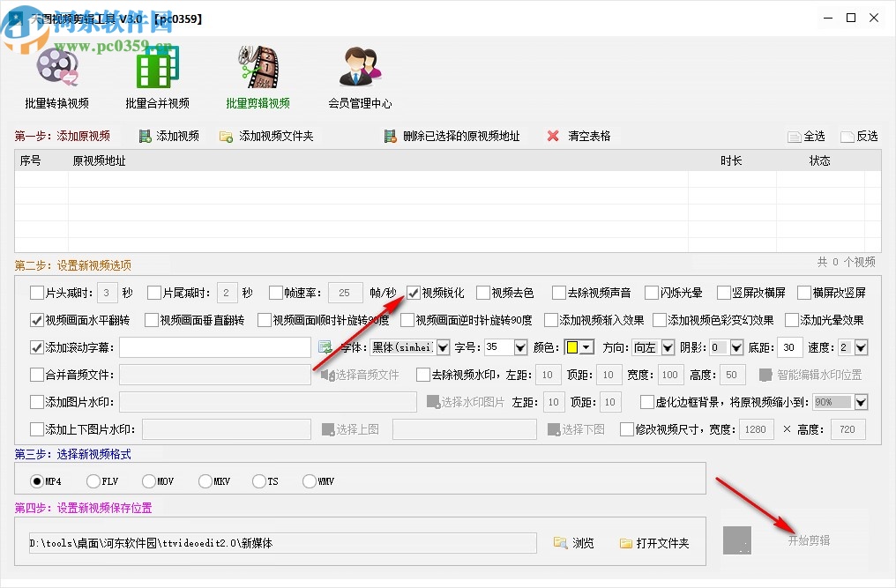Click the 添加视频 button label
The image size is (896, 588).
(178, 136)
